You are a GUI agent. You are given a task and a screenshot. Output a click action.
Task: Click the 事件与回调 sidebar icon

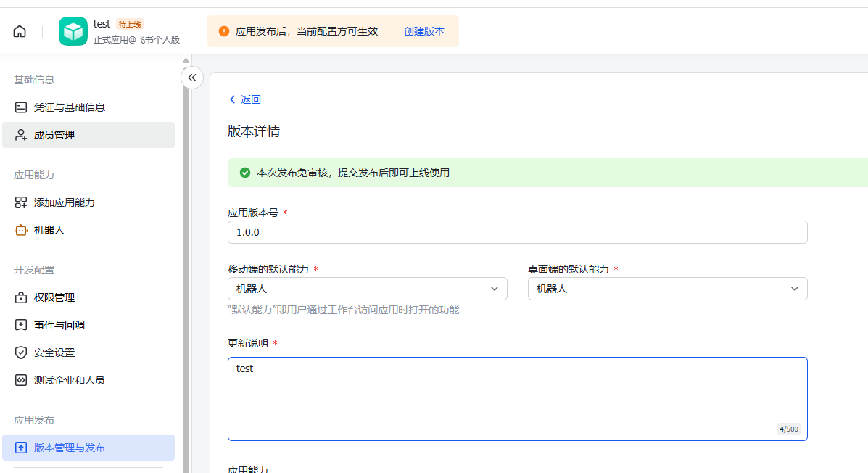(21, 325)
